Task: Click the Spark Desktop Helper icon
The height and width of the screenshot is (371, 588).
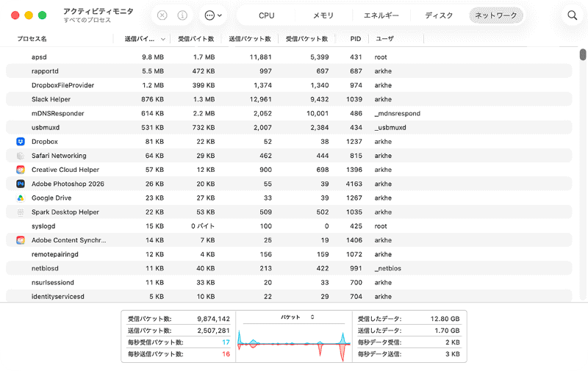Action: pyautogui.click(x=21, y=212)
